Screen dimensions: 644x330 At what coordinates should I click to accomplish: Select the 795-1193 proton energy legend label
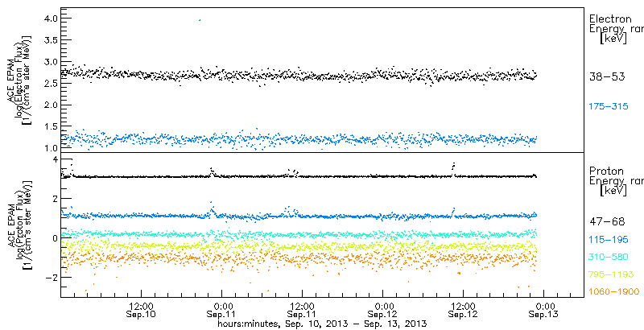611,274
